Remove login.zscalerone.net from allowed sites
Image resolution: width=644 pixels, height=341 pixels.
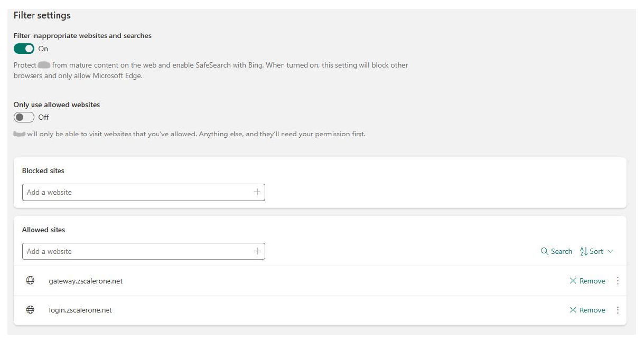[x=587, y=310]
